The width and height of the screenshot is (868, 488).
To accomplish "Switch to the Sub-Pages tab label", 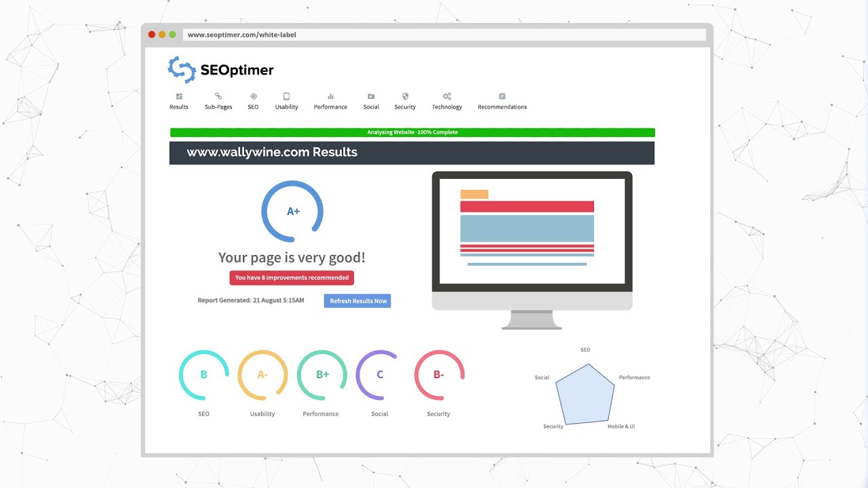I will (x=218, y=107).
